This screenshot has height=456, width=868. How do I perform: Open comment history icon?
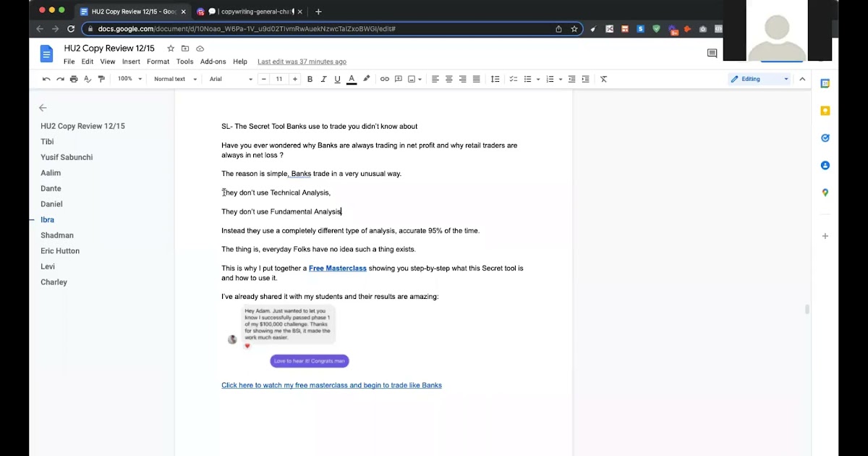[712, 53]
